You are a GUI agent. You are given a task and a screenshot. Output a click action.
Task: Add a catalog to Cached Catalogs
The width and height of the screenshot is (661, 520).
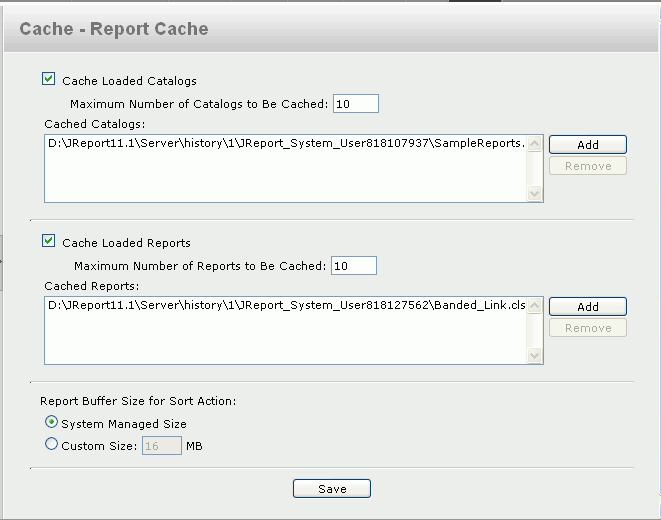coord(588,145)
